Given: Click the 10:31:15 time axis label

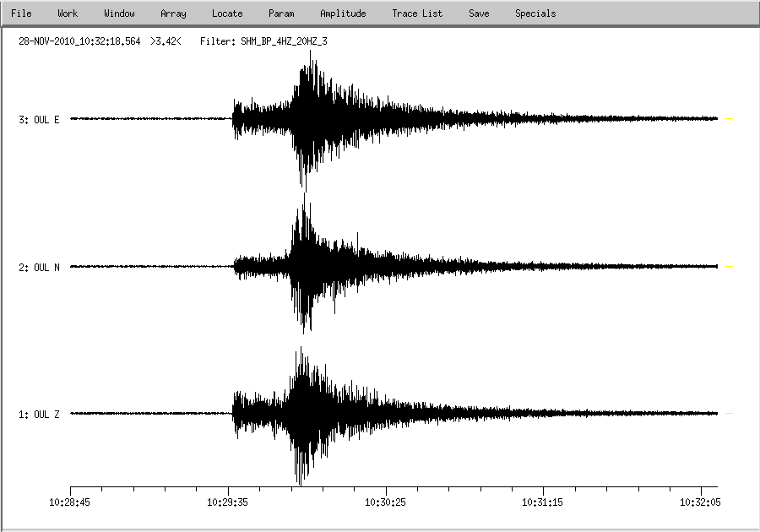Looking at the screenshot, I should pos(544,502).
